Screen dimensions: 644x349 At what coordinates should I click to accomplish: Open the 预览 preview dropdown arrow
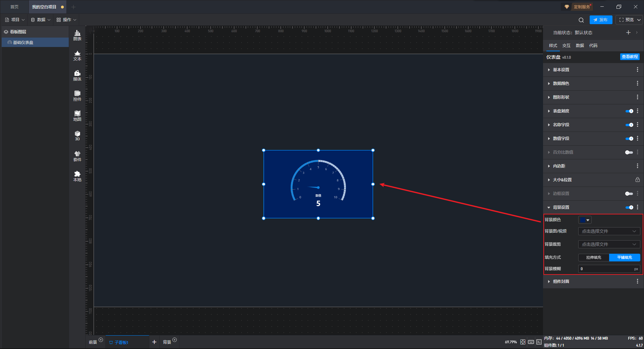pyautogui.click(x=639, y=20)
